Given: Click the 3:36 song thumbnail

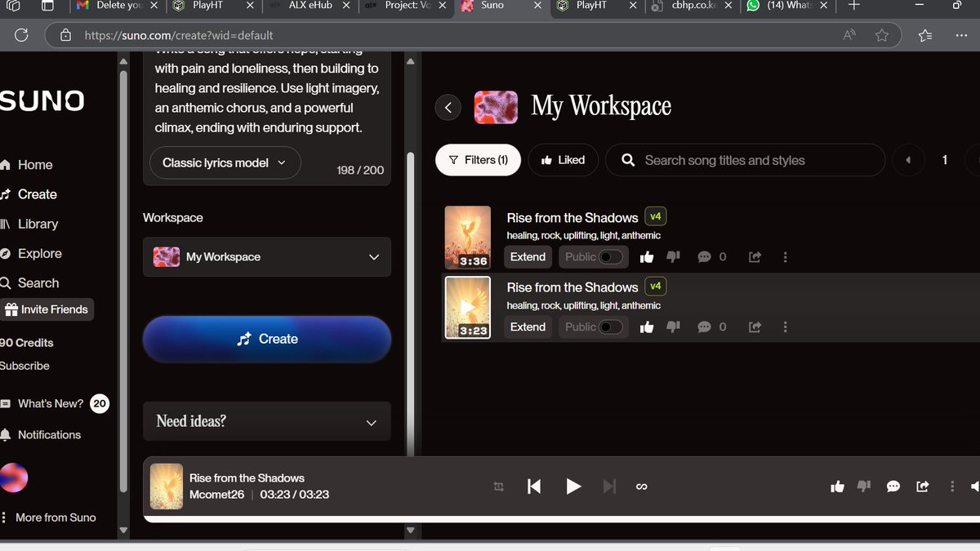Looking at the screenshot, I should 468,238.
